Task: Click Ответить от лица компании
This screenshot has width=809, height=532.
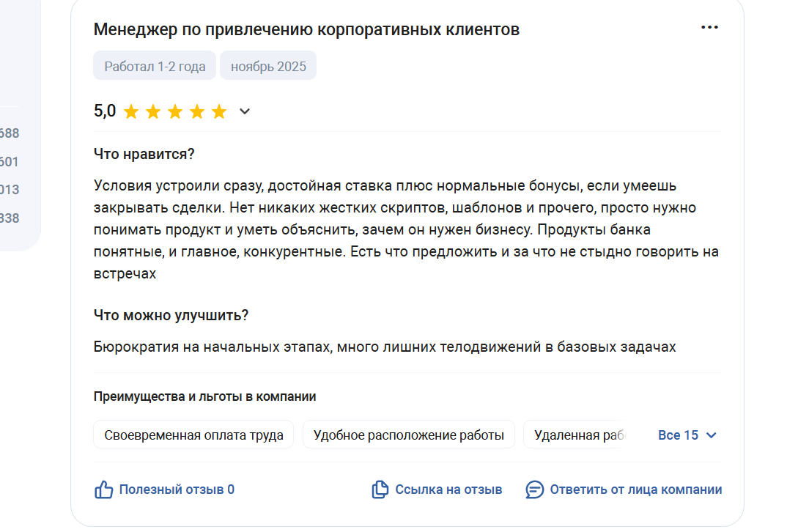Action: [635, 489]
